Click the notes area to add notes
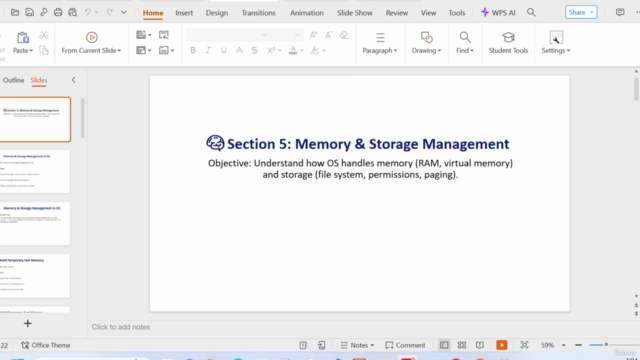 tap(121, 327)
